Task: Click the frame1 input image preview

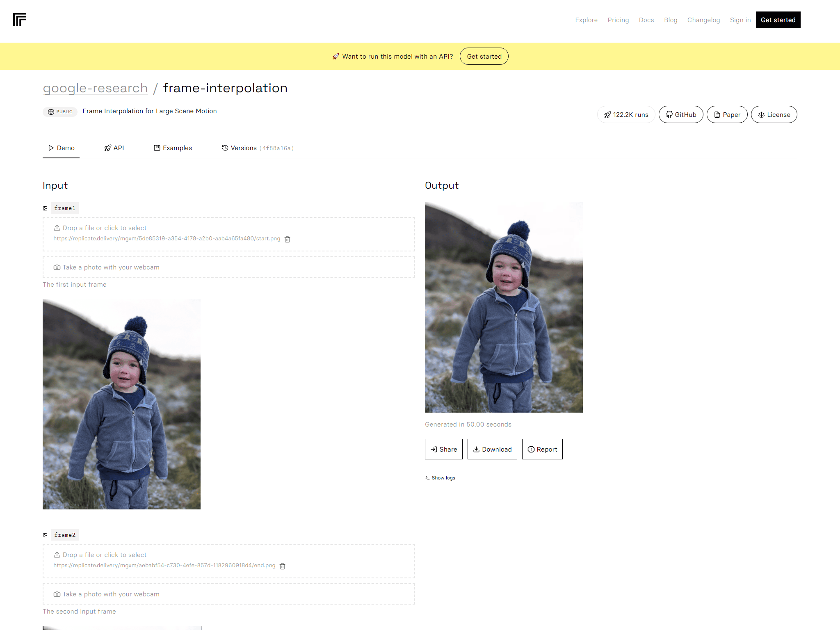Action: coord(121,404)
